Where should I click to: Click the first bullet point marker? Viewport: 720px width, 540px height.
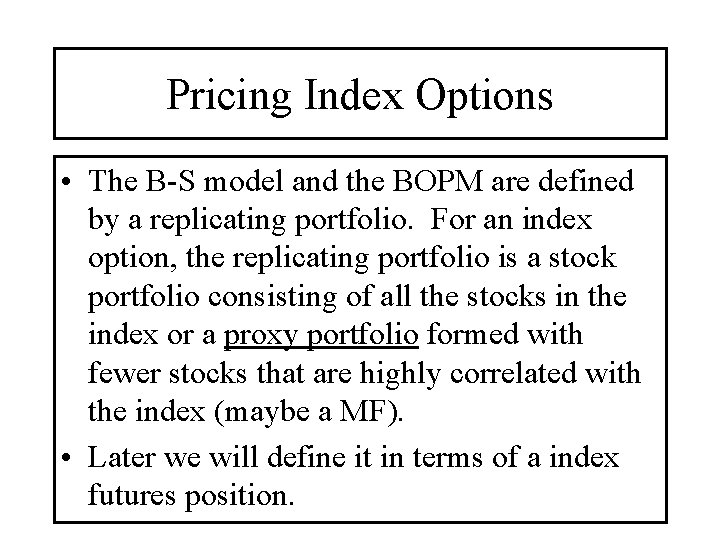(x=67, y=180)
